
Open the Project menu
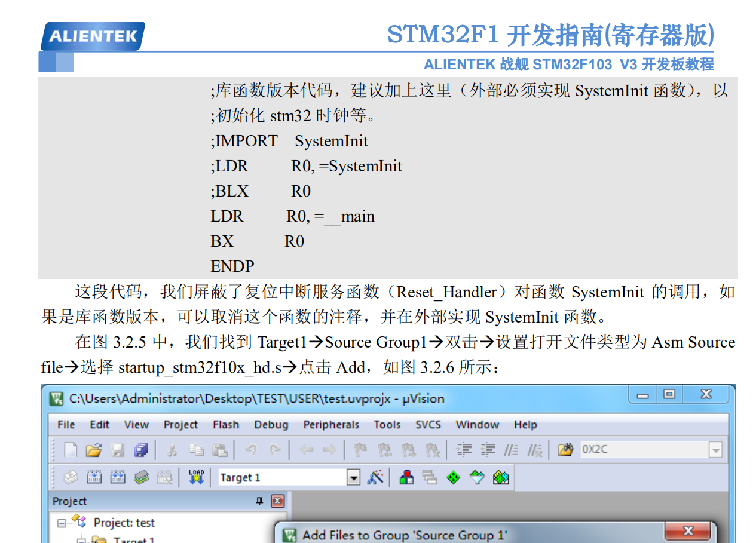(180, 425)
